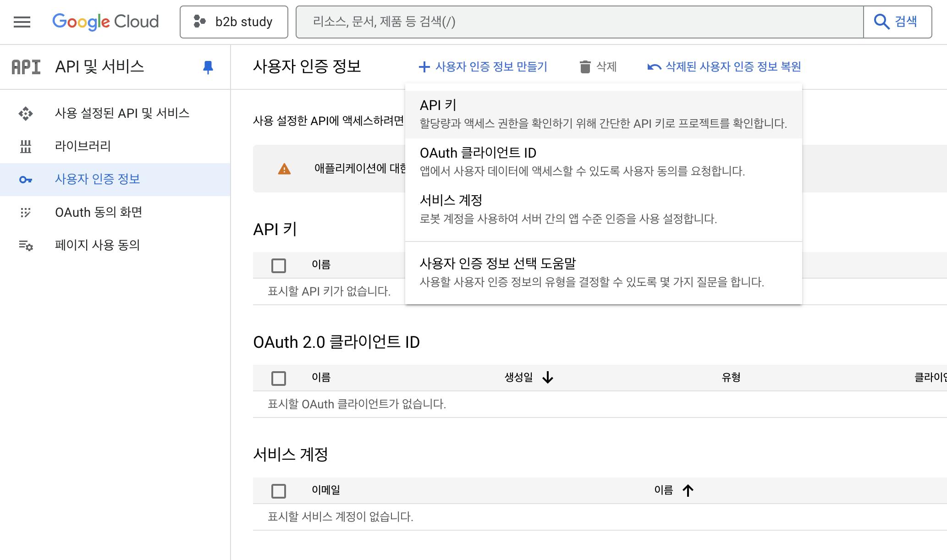947x560 pixels.
Task: Click the 페이지 사용 동의 settings icon
Action: 26,246
